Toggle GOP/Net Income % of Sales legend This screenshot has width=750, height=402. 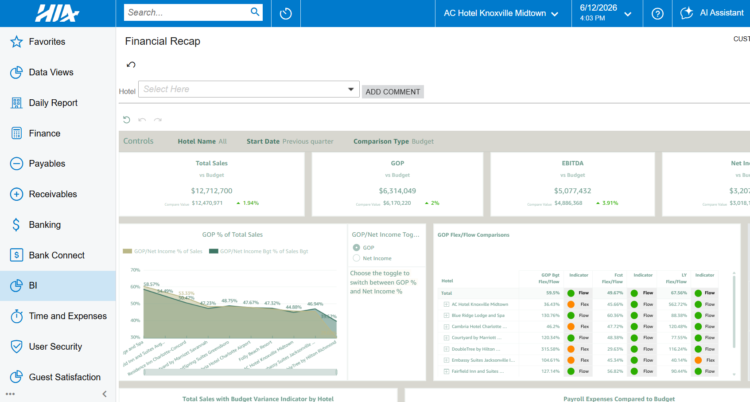point(163,251)
